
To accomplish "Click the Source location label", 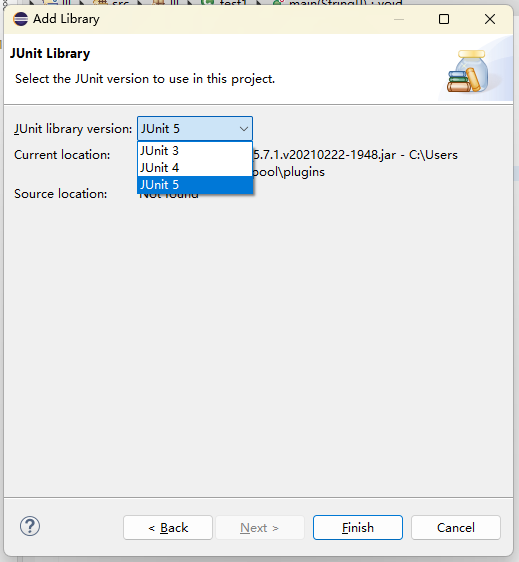I will (61, 194).
